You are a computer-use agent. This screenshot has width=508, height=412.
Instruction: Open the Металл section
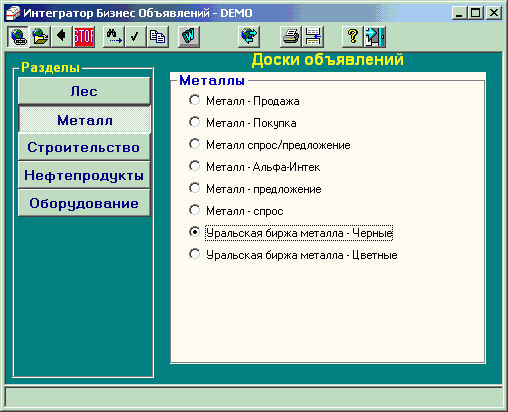85,120
